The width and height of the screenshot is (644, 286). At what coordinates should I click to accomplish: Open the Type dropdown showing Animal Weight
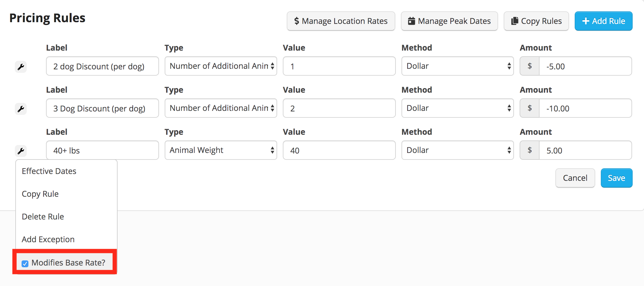[x=221, y=150]
